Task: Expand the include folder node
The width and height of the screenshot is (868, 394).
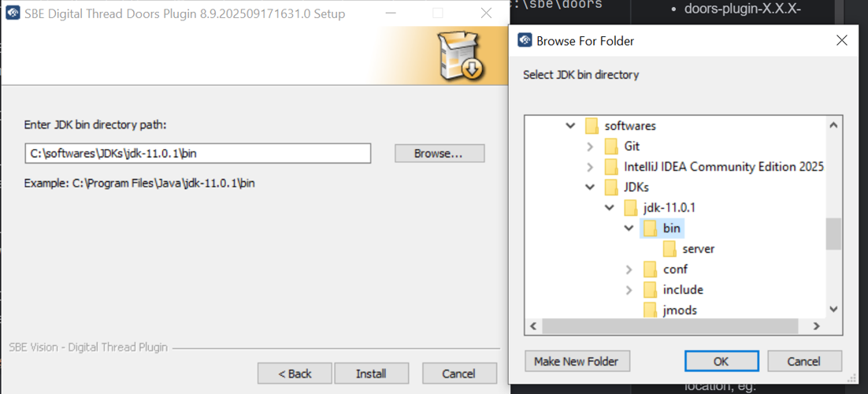Action: (x=629, y=290)
